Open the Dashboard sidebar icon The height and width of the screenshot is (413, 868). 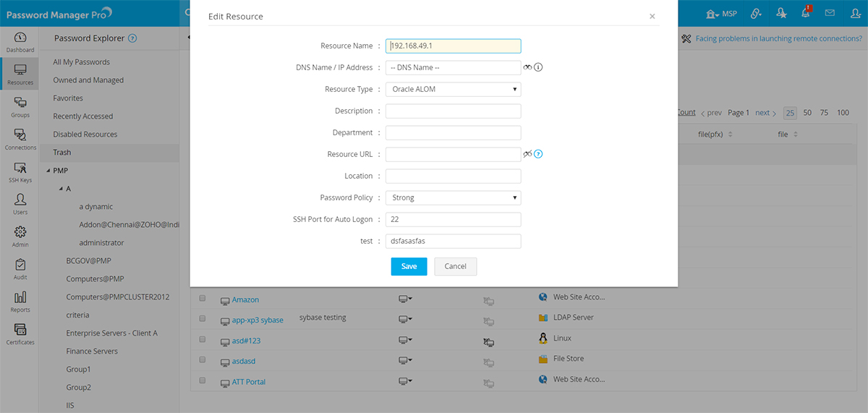coord(20,42)
